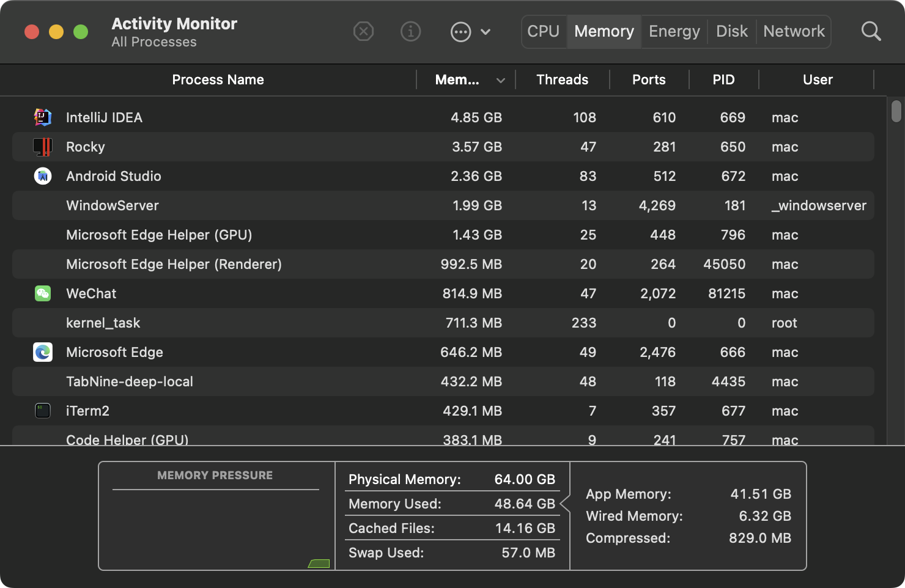Sort by User column header
Image resolution: width=905 pixels, height=588 pixels.
[x=818, y=79]
